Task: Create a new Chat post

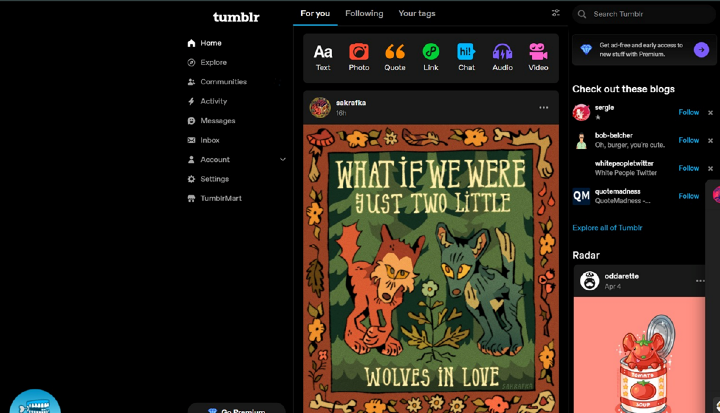Action: [x=467, y=57]
